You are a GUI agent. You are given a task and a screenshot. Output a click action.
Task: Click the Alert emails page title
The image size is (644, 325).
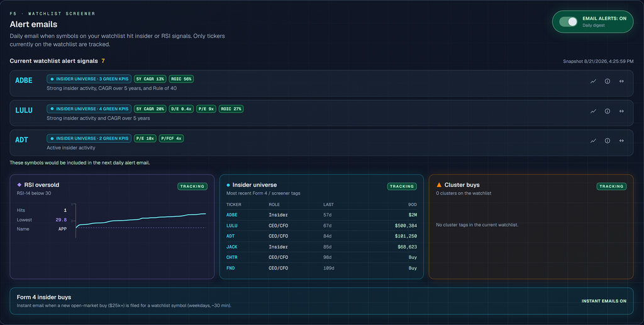[x=34, y=25]
